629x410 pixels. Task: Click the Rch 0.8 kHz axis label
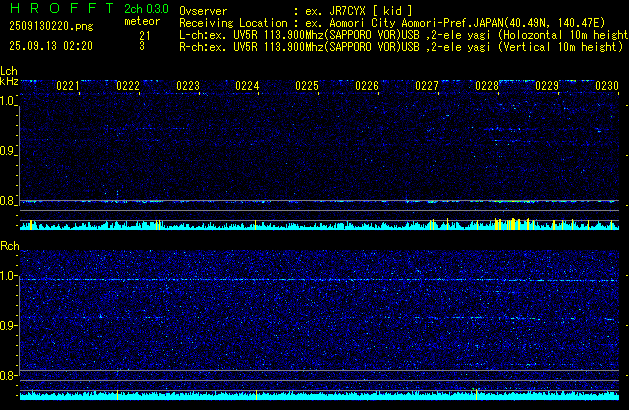pyautogui.click(x=7, y=375)
